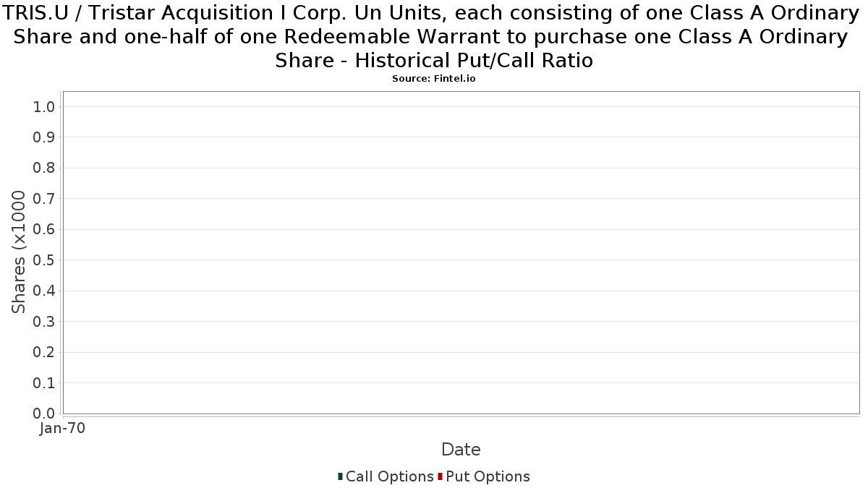Click the red Put Options legend swatch
Screen dimensions: 868x488
440,476
